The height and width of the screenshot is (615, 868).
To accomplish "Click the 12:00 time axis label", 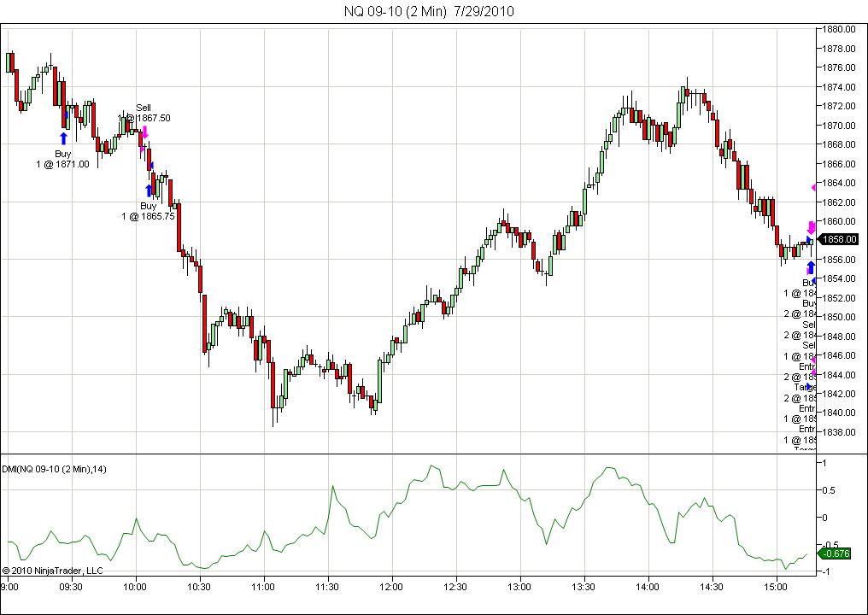I will 392,587.
